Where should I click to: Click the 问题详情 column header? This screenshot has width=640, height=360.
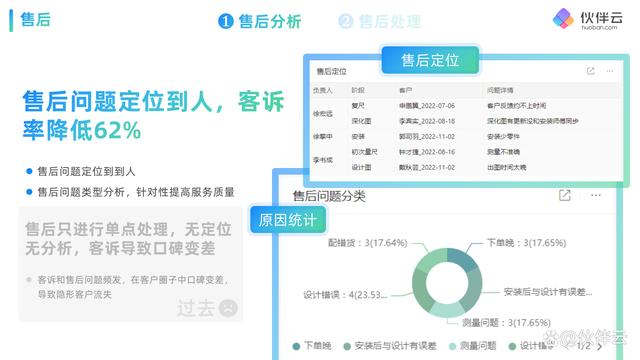pyautogui.click(x=500, y=90)
